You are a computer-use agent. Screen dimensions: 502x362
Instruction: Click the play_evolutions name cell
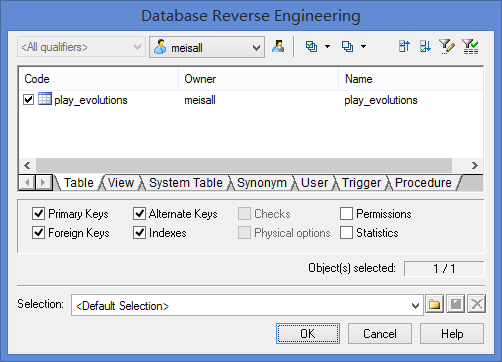click(x=381, y=100)
